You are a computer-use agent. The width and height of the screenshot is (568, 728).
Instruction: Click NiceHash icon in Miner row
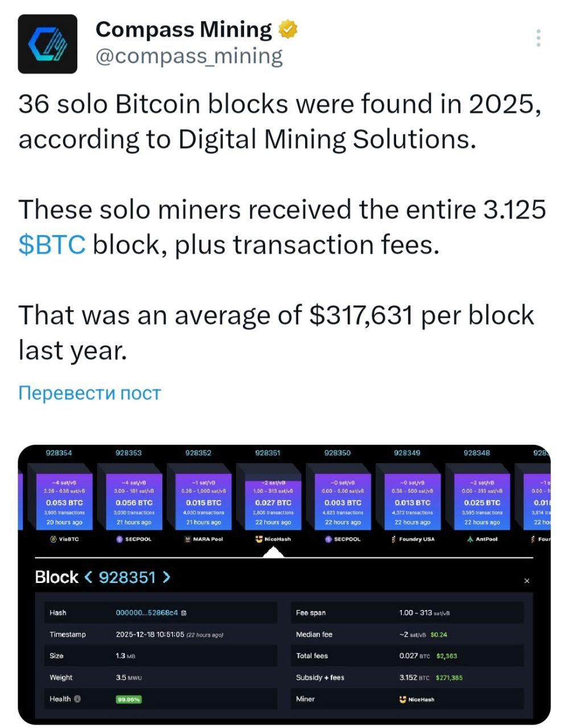tap(403, 700)
